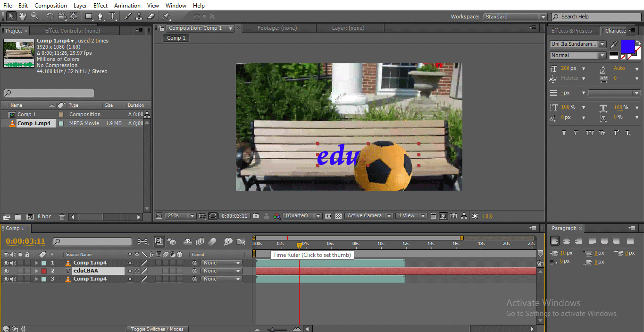Screen dimensions: 644x332
Task: Select the Selection arrow tool
Action: coord(11,17)
